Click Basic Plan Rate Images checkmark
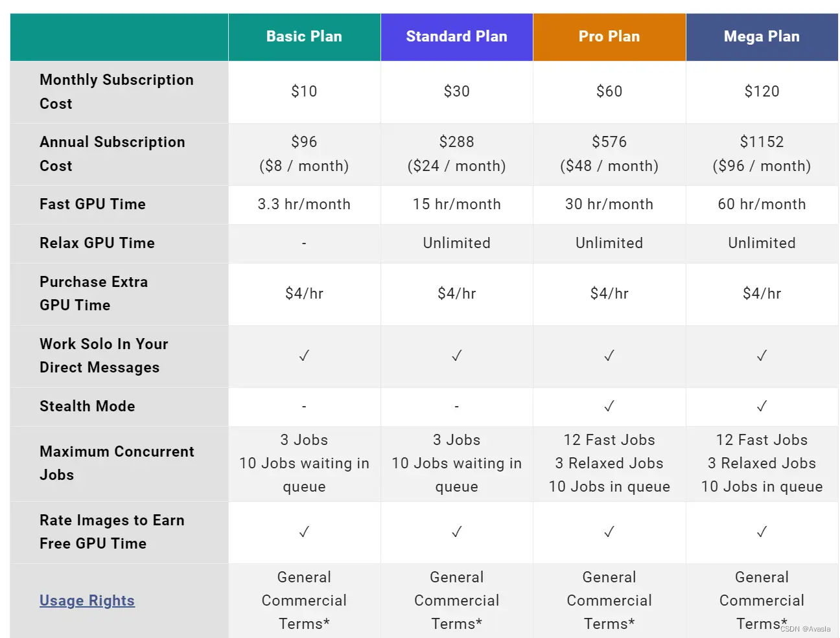Screen dimensions: 840x638 point(304,532)
